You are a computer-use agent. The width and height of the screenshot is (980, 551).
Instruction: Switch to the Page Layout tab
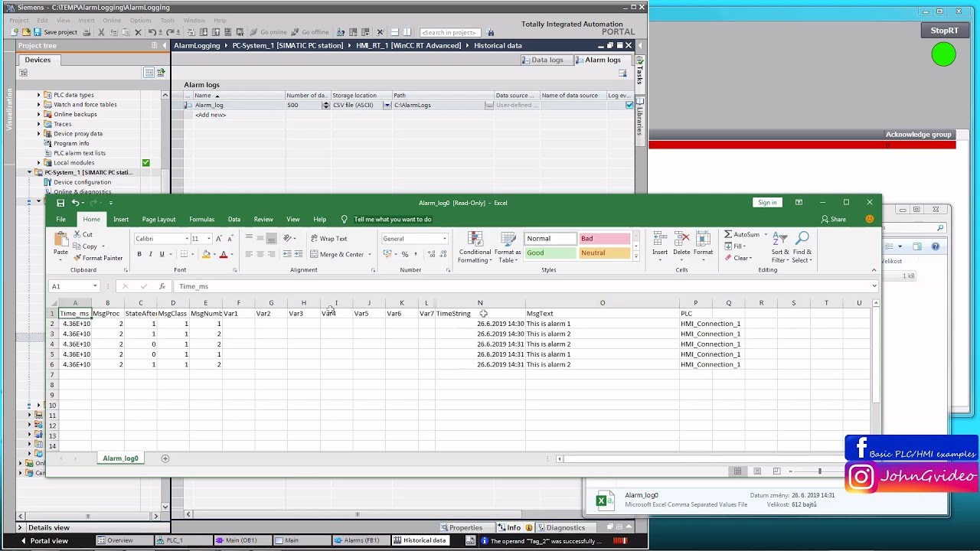tap(158, 220)
